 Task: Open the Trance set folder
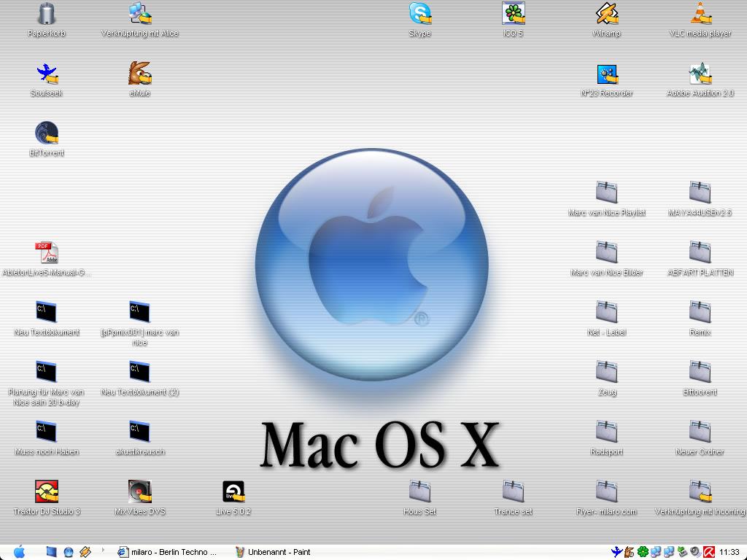pyautogui.click(x=513, y=492)
